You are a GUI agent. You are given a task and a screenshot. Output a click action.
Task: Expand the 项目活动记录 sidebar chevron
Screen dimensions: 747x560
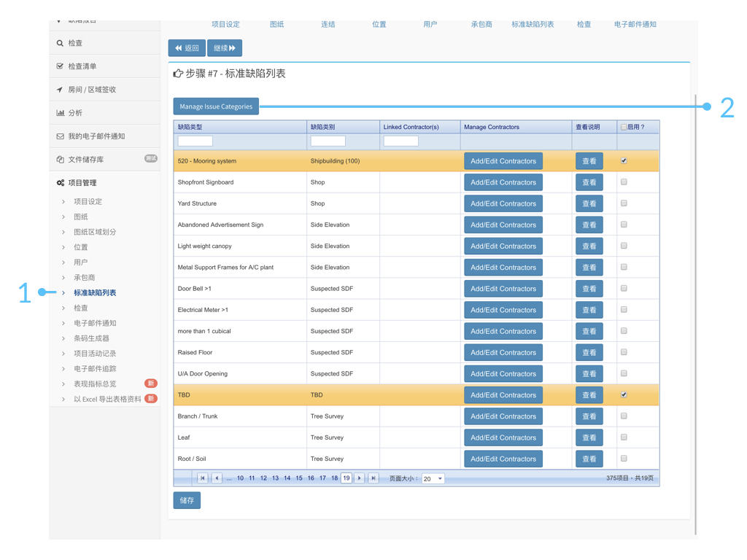63,354
